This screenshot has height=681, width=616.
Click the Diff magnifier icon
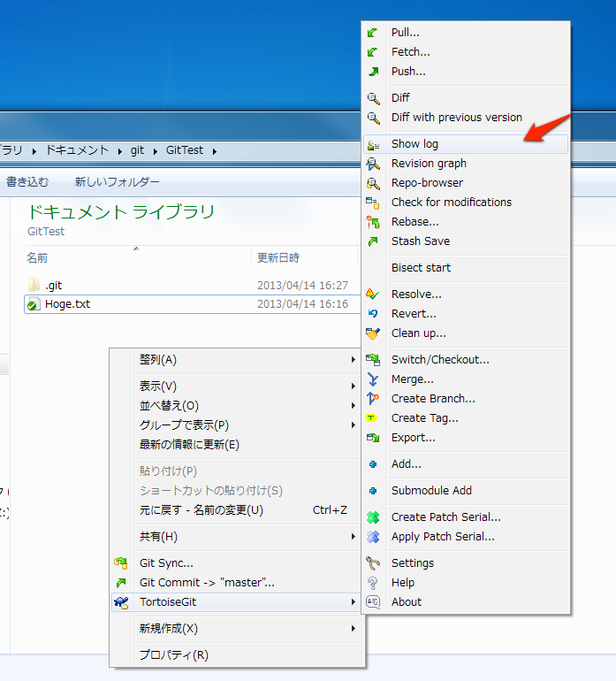373,98
